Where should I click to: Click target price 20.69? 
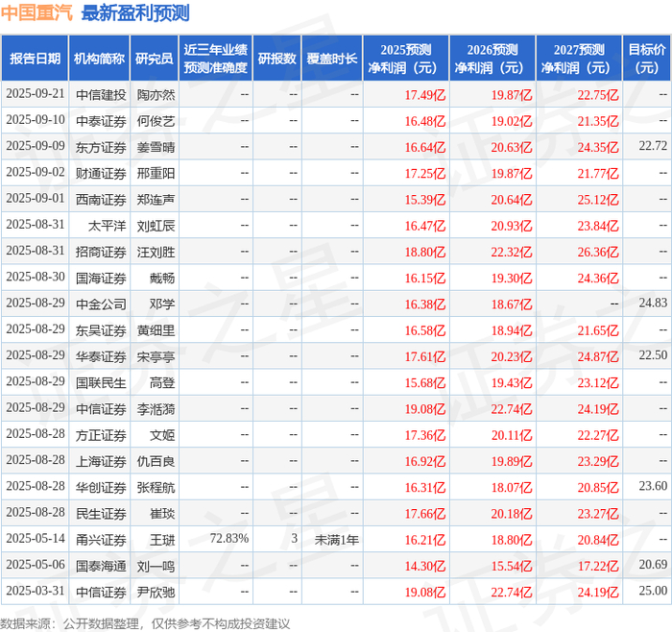[653, 565]
